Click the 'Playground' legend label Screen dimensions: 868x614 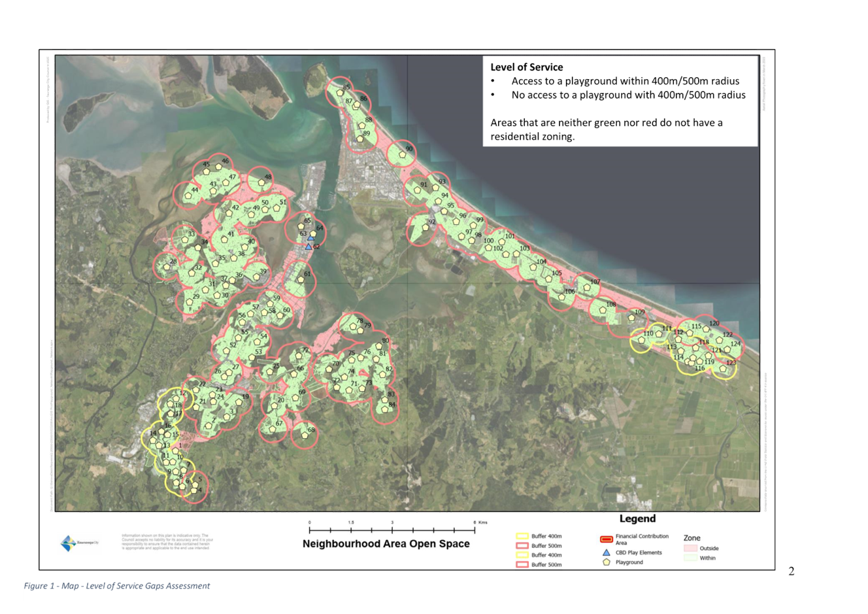pos(629,562)
